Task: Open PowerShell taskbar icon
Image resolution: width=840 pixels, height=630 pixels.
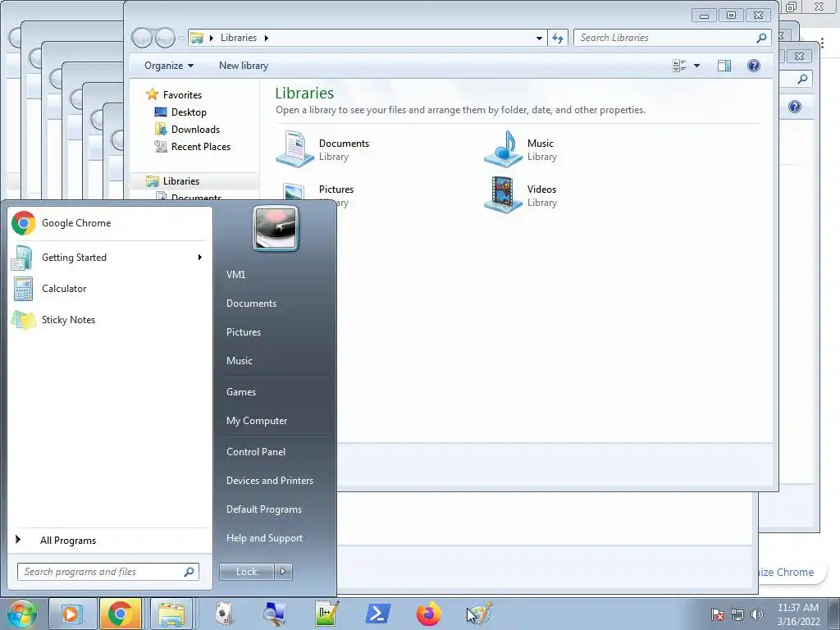Action: 377,614
